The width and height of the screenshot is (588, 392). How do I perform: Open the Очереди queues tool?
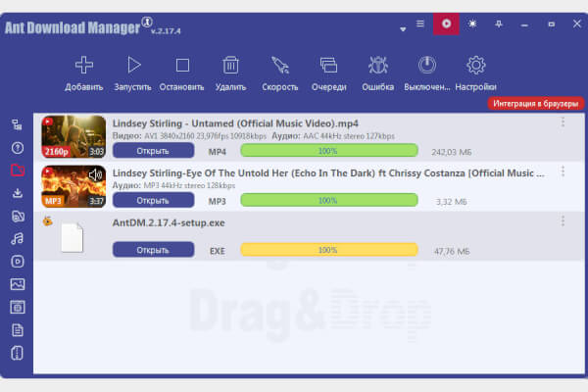(x=328, y=66)
